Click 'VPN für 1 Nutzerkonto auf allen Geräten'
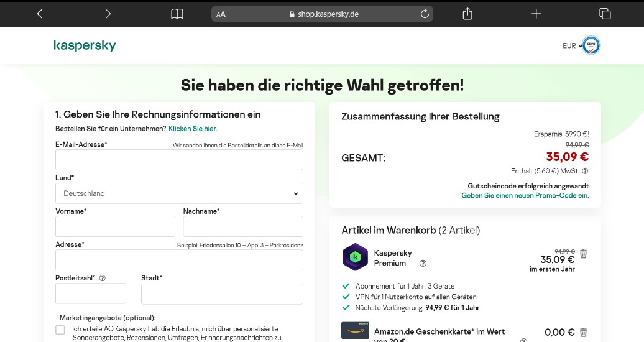644x342 pixels. coord(416,297)
